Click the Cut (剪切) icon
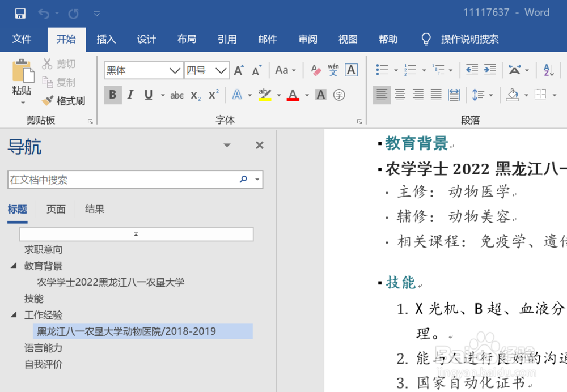This screenshot has height=392, width=567. (48, 63)
